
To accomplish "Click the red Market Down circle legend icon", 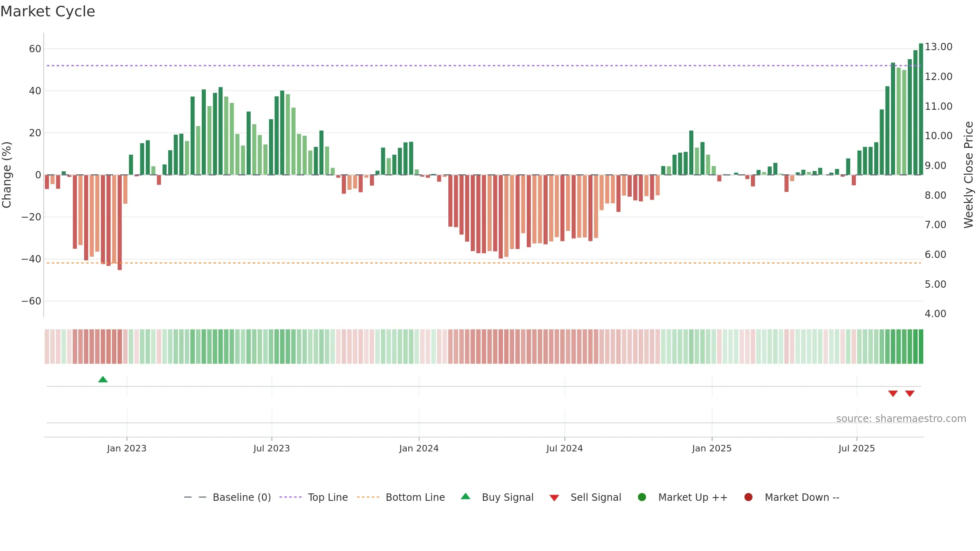I will coord(748,497).
